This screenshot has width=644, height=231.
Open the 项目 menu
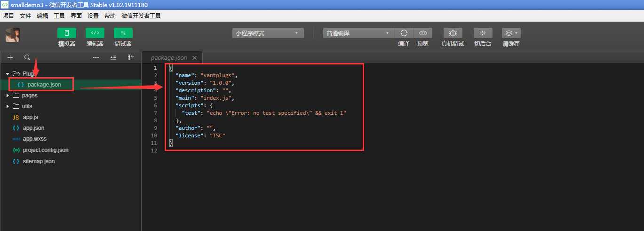click(8, 16)
